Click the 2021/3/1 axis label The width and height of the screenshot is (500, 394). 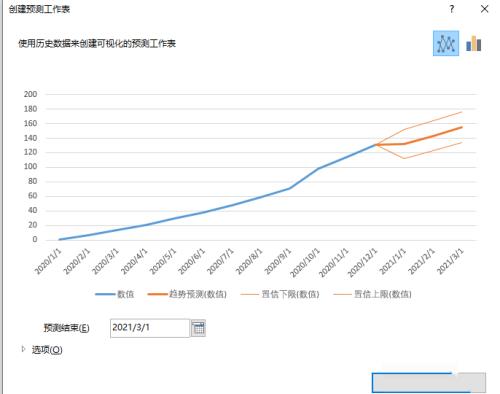click(x=451, y=262)
